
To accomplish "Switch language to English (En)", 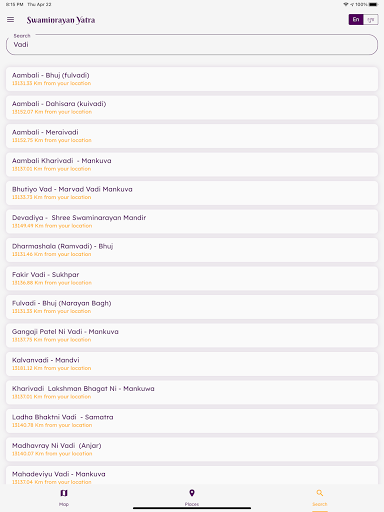I will 356,20.
